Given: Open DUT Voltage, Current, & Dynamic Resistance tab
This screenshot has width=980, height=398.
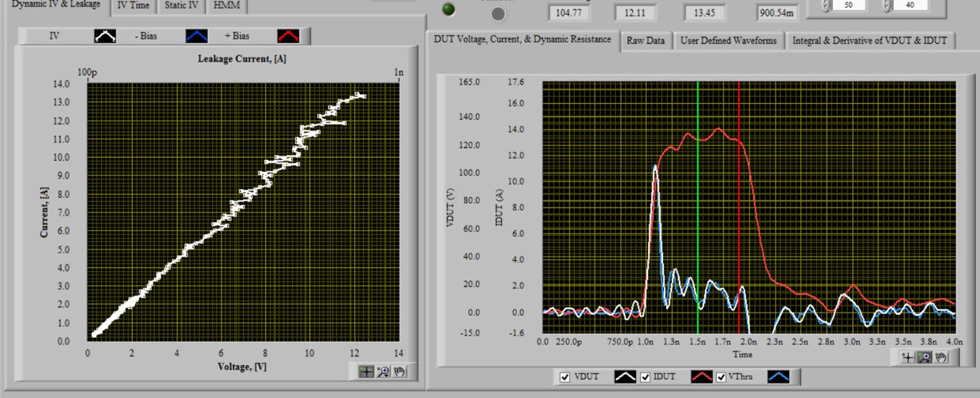Looking at the screenshot, I should (523, 39).
